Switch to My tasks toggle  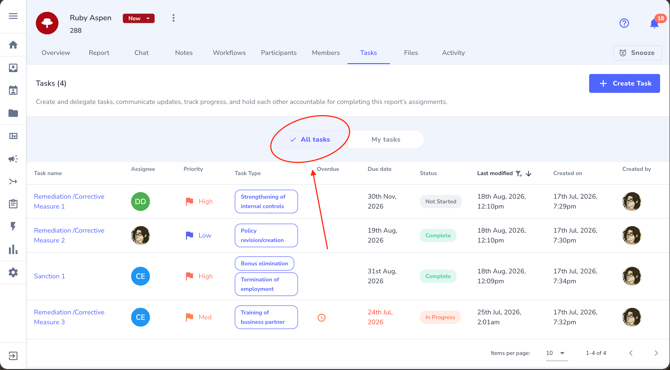[386, 139]
